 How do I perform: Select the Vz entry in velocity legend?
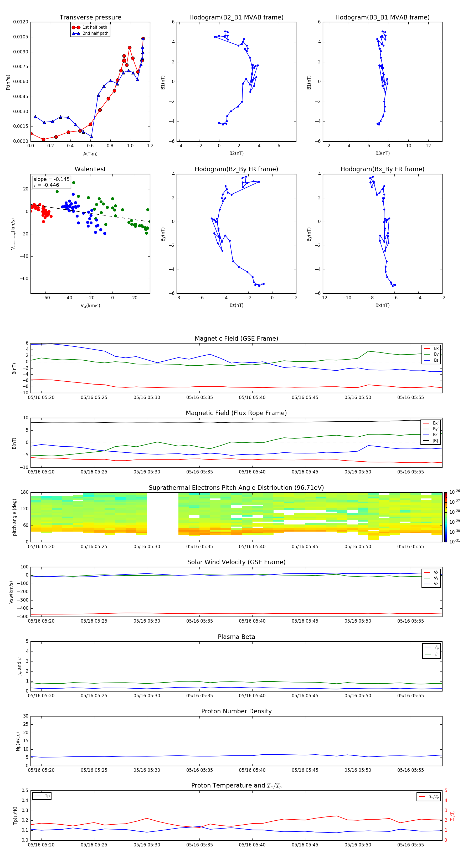431,584
